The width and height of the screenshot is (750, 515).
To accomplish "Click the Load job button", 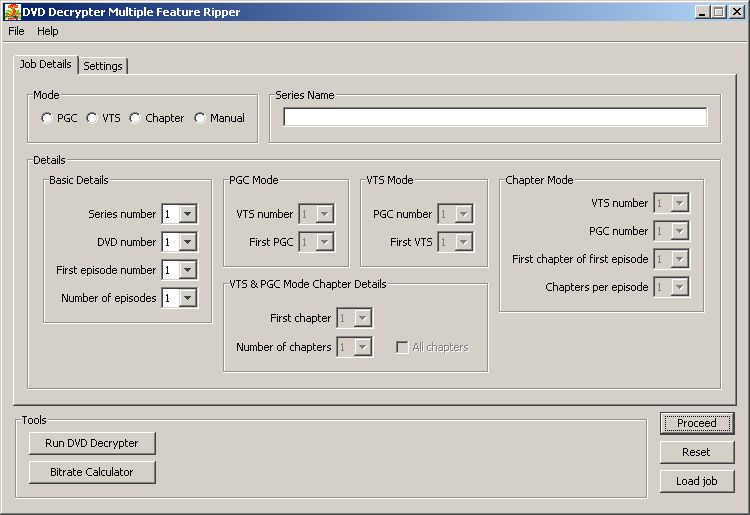I will pyautogui.click(x=697, y=482).
